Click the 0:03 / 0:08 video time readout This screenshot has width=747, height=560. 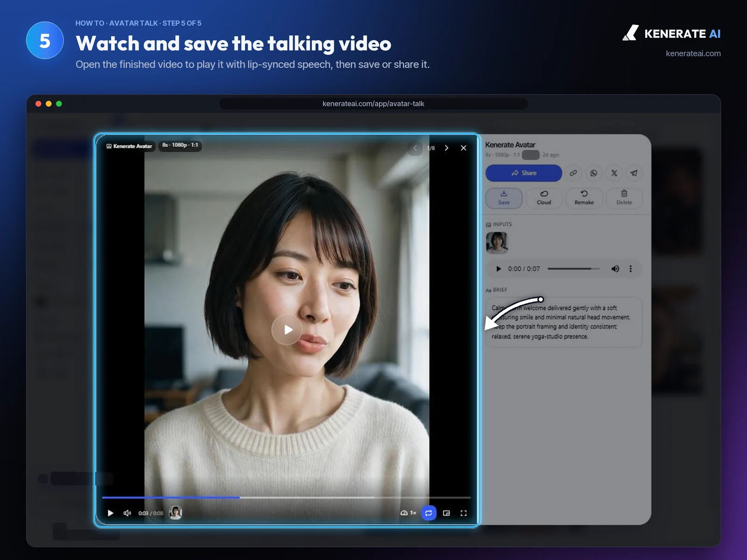coord(151,513)
